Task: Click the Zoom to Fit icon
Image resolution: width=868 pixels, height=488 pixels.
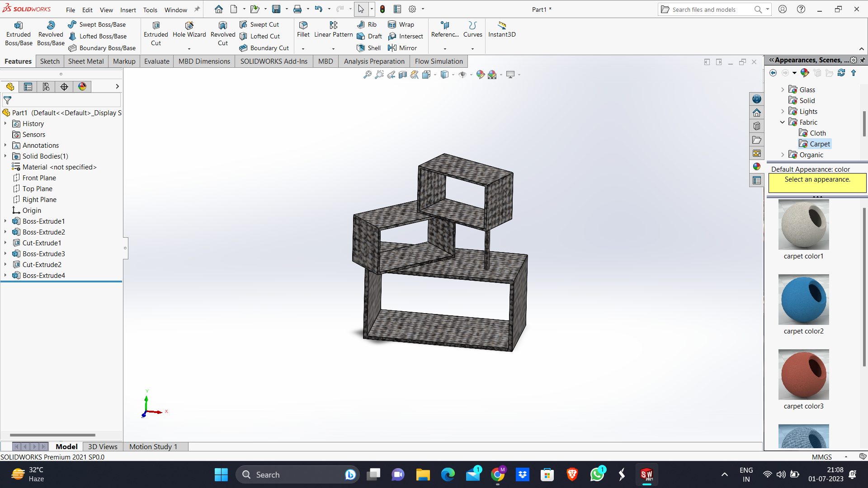Action: [x=367, y=75]
